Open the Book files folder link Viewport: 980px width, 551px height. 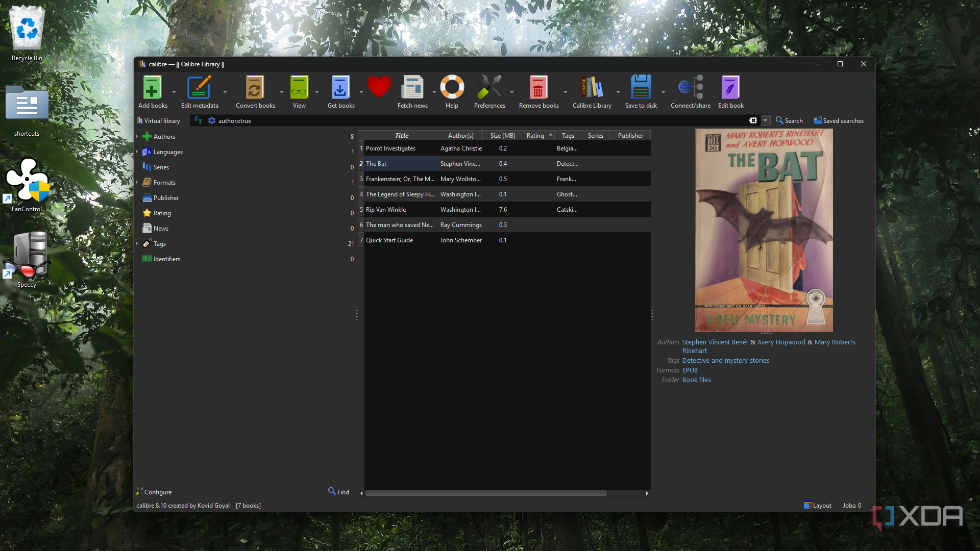696,380
